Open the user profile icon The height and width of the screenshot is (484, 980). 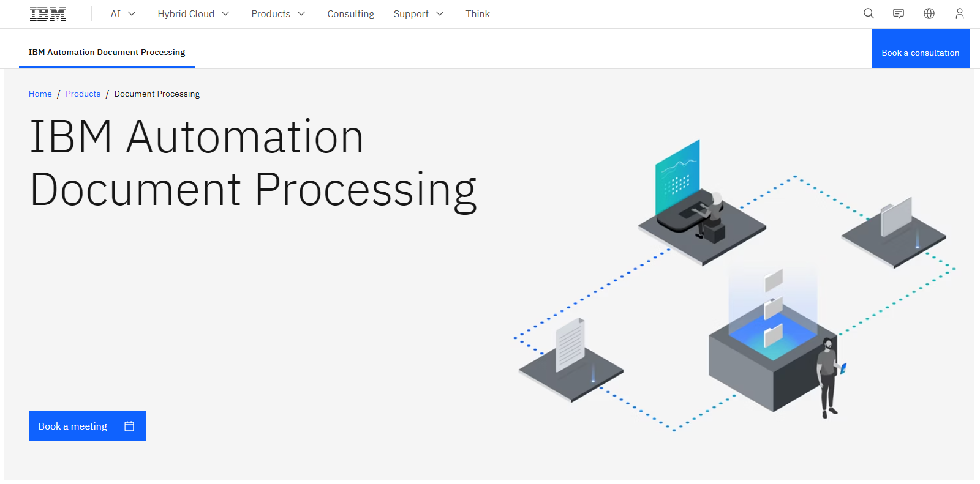[x=959, y=13]
